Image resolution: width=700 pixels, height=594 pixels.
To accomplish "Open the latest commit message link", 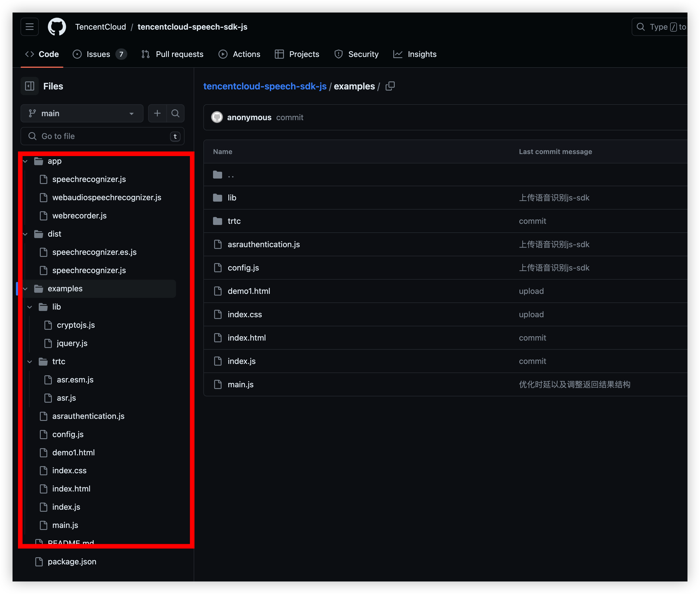I will coord(290,117).
